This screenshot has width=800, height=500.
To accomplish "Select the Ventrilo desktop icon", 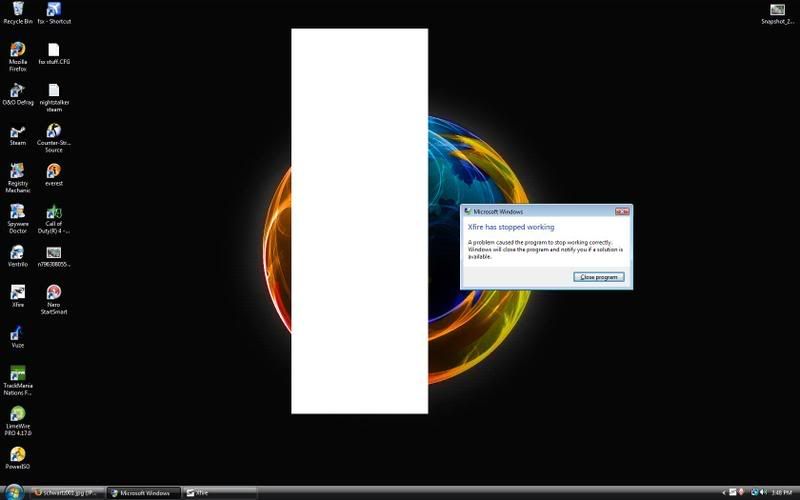I will coord(18,256).
